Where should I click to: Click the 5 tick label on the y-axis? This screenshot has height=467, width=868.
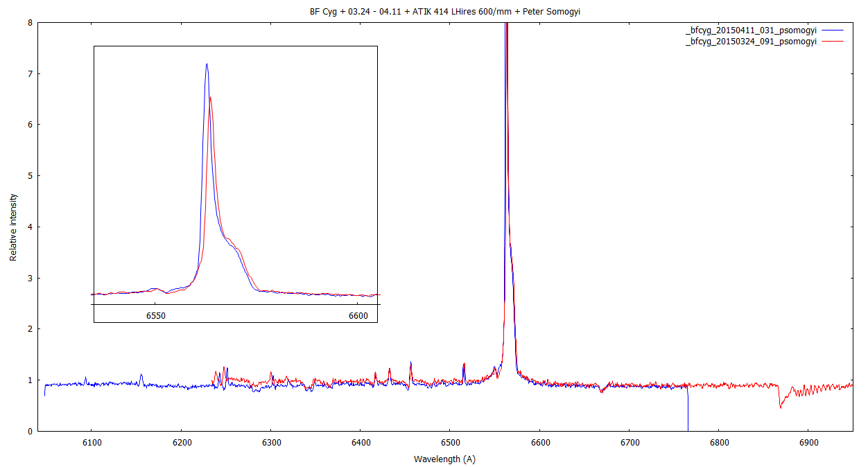click(29, 176)
